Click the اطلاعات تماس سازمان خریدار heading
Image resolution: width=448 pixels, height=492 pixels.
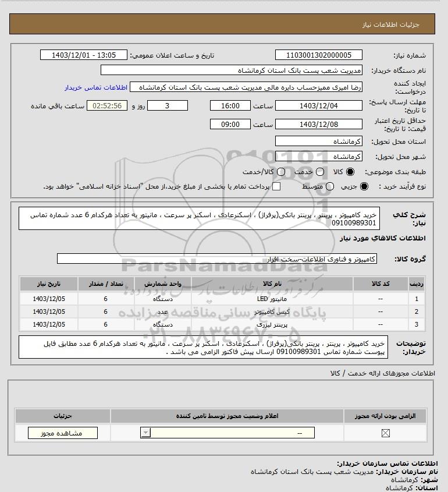[387, 463]
